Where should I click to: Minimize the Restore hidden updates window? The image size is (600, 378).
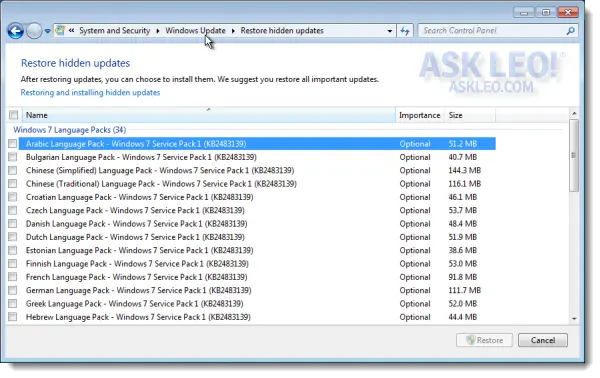click(x=524, y=12)
